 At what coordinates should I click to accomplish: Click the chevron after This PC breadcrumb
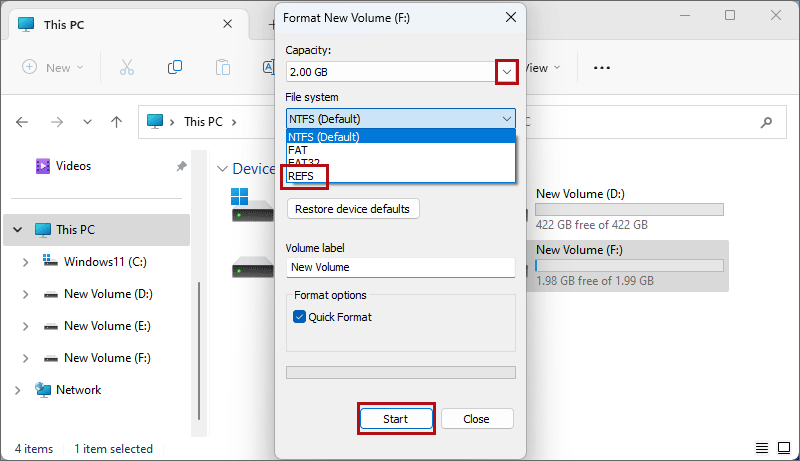coord(234,122)
